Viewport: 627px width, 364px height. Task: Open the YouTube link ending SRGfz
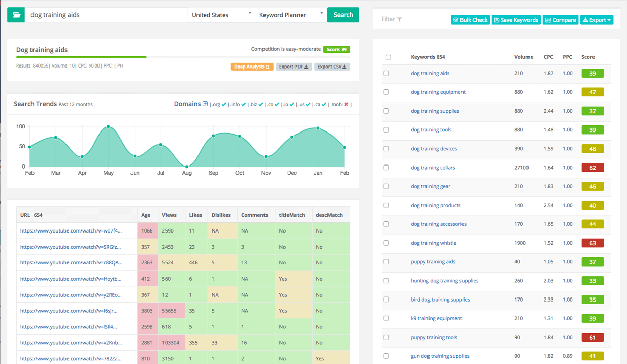(71, 247)
